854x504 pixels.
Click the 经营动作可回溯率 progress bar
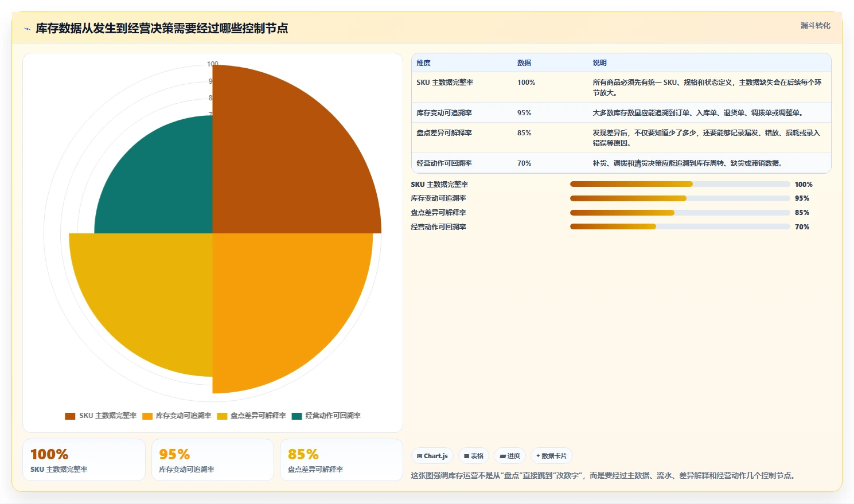tap(680, 226)
